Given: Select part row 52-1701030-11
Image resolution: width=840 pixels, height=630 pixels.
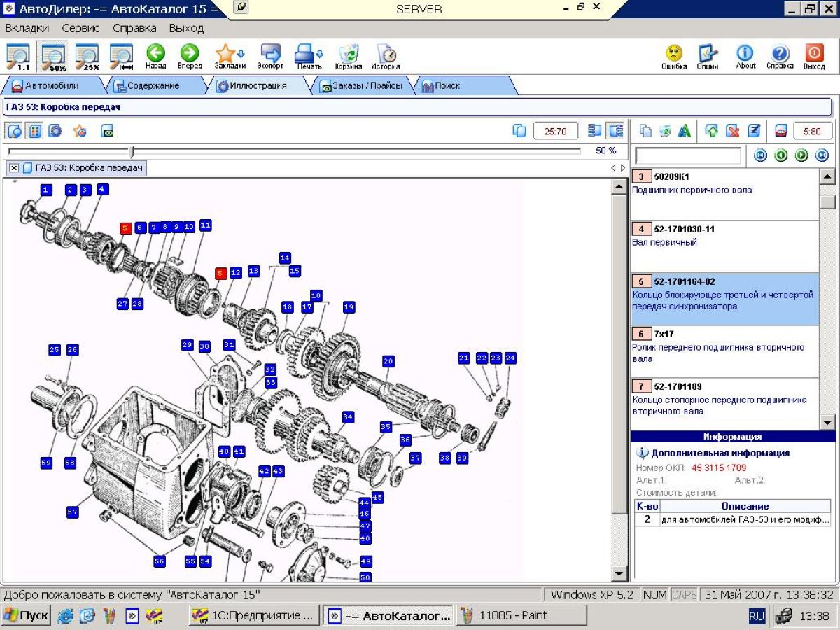Looking at the screenshot, I should pyautogui.click(x=724, y=247).
